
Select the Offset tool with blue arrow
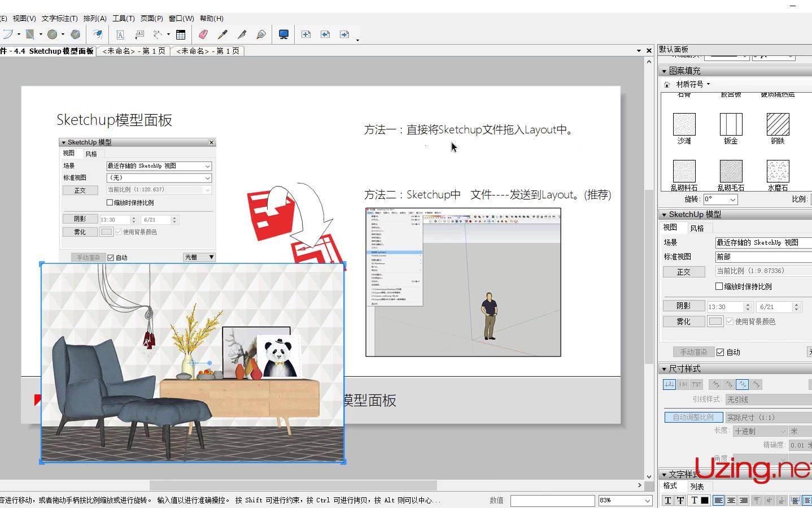coord(98,34)
